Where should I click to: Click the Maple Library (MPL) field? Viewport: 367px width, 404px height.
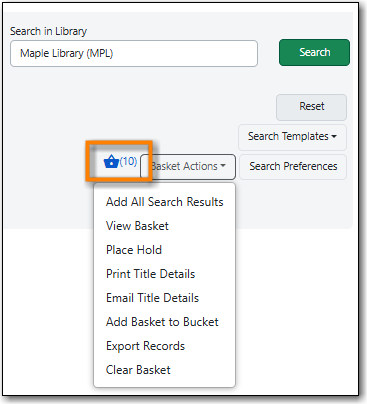point(134,54)
